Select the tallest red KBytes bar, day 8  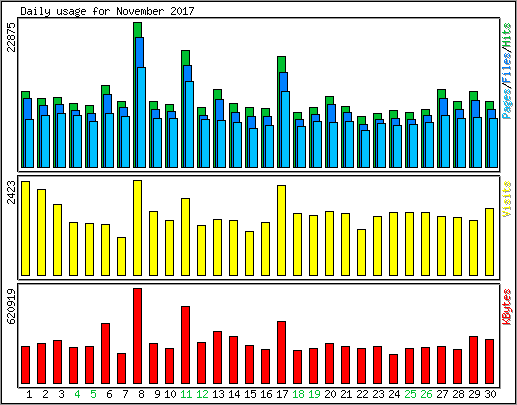pos(138,336)
